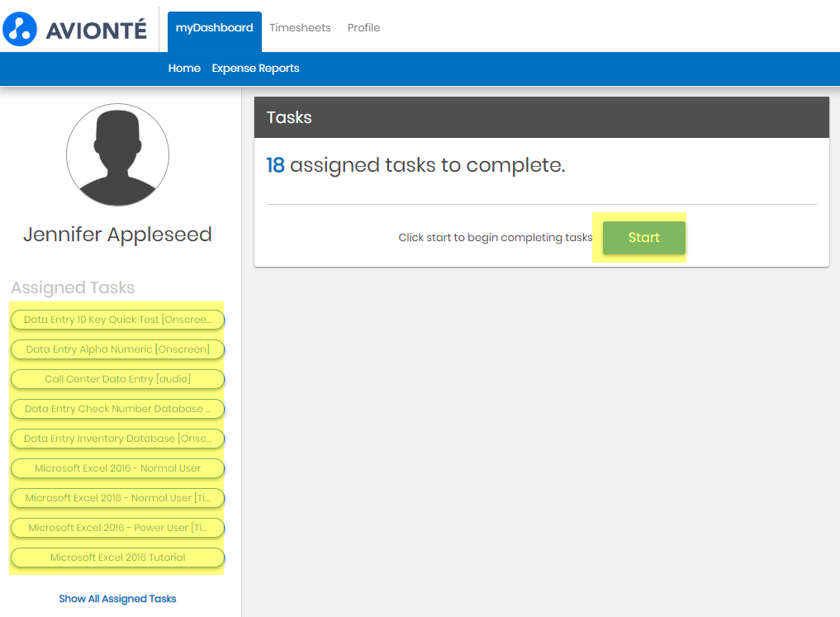The image size is (840, 617).
Task: Open Call Center Data Entry [audio] task
Action: (117, 379)
